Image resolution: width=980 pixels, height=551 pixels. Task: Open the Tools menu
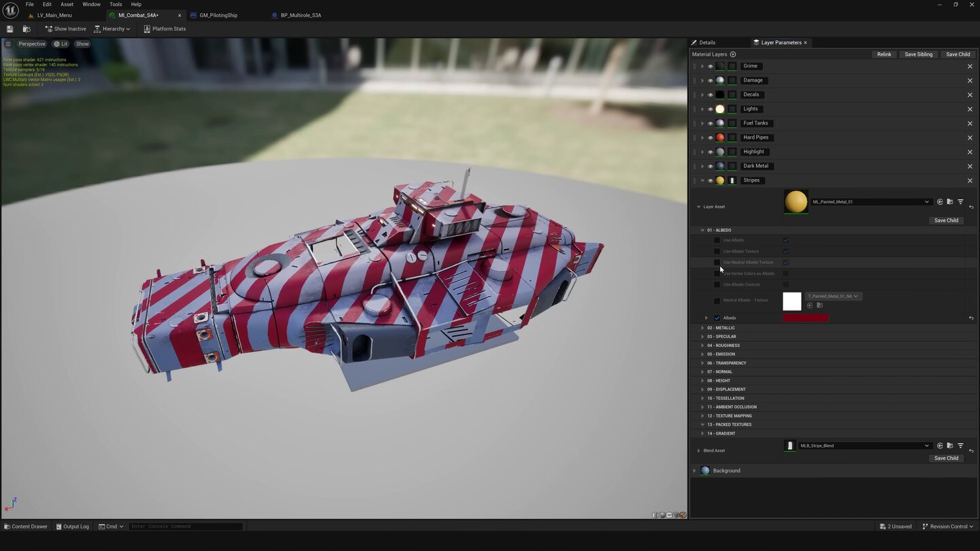click(x=116, y=4)
